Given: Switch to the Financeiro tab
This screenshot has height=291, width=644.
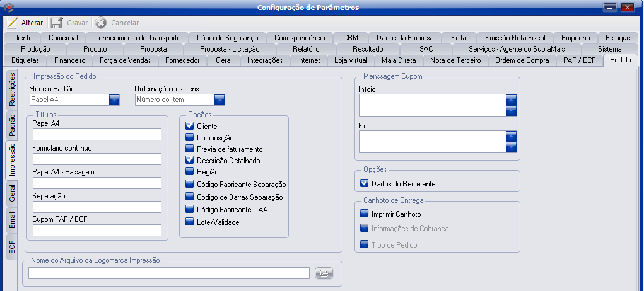Looking at the screenshot, I should pos(69,61).
